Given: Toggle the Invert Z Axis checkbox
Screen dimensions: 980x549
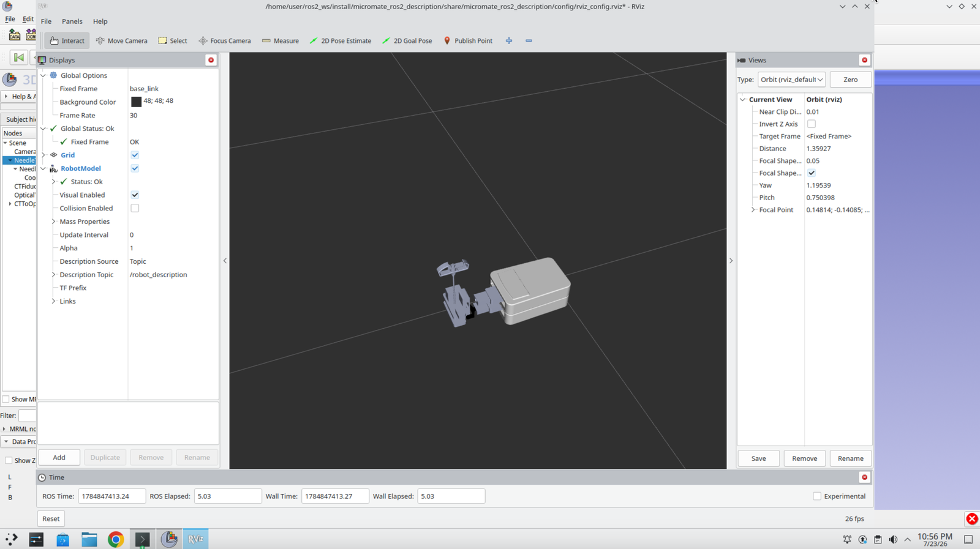Looking at the screenshot, I should pyautogui.click(x=812, y=124).
